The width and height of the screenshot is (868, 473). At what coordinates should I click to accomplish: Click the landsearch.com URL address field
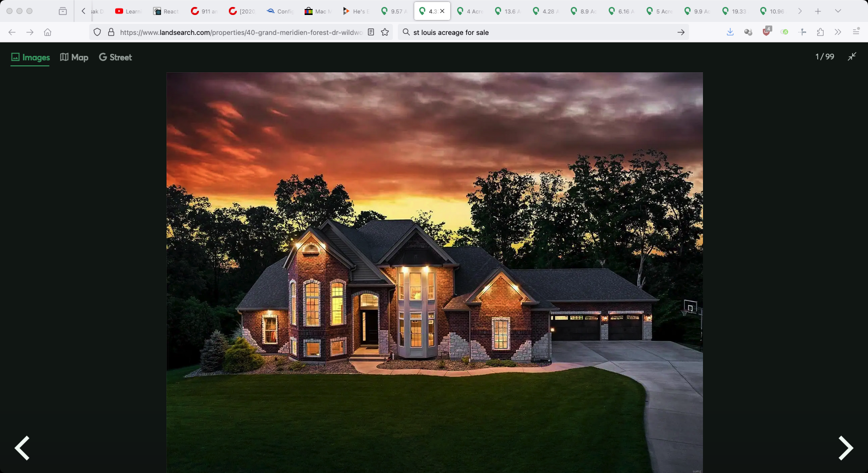tap(241, 32)
